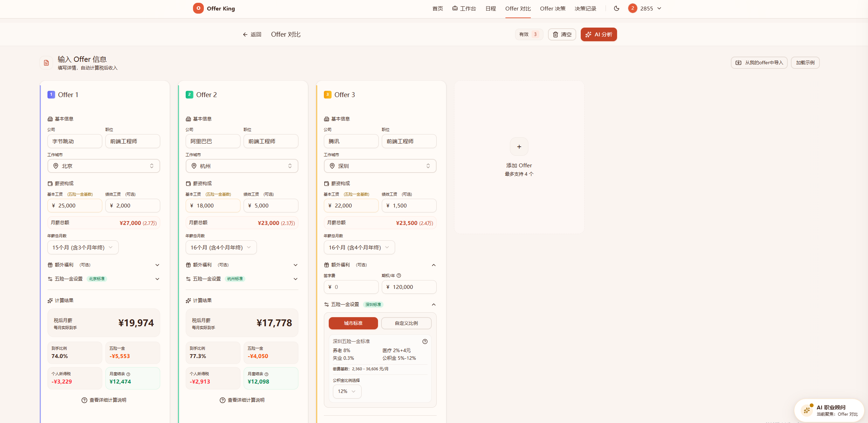Click the back arrow icon
Image resolution: width=868 pixels, height=423 pixels.
click(x=245, y=35)
